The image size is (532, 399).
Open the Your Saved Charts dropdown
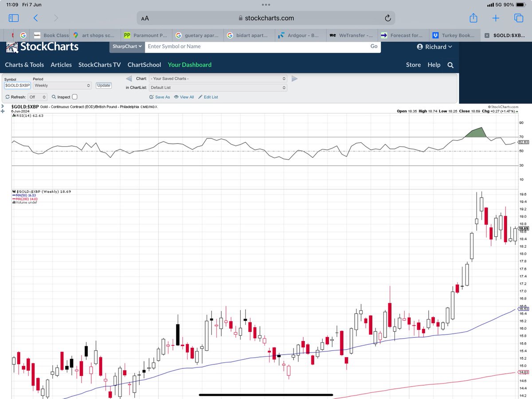(x=218, y=78)
